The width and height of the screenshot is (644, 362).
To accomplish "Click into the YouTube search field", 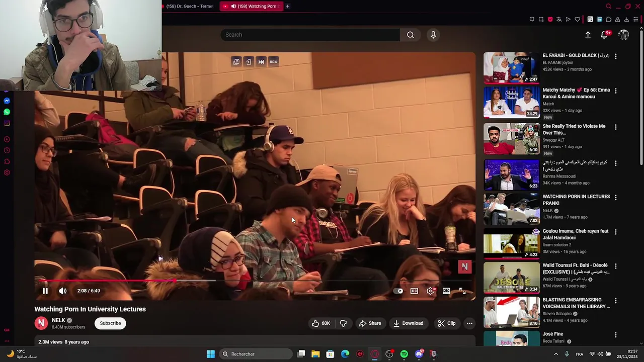I will tap(310, 35).
